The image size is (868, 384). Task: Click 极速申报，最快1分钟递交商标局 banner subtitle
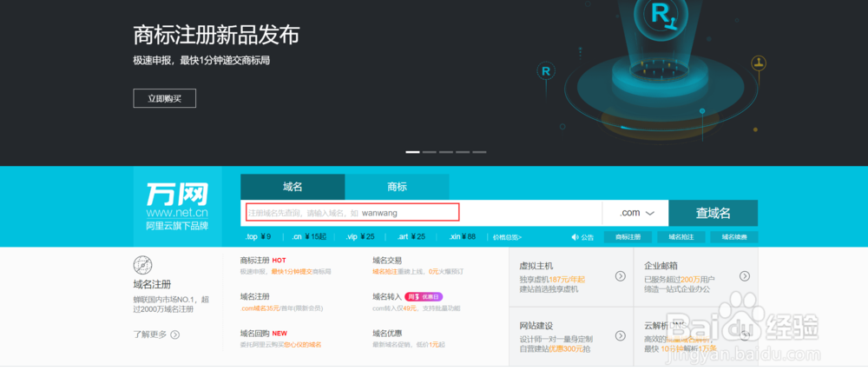[x=201, y=60]
